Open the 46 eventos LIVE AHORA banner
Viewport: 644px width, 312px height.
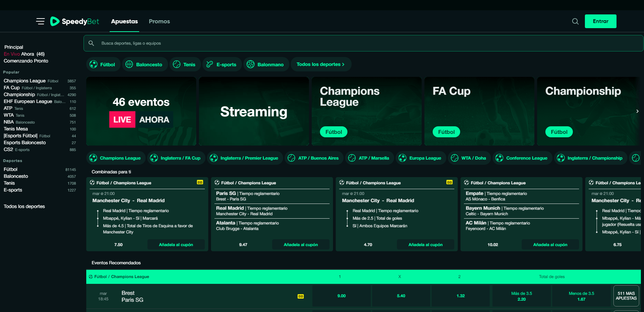pyautogui.click(x=141, y=111)
